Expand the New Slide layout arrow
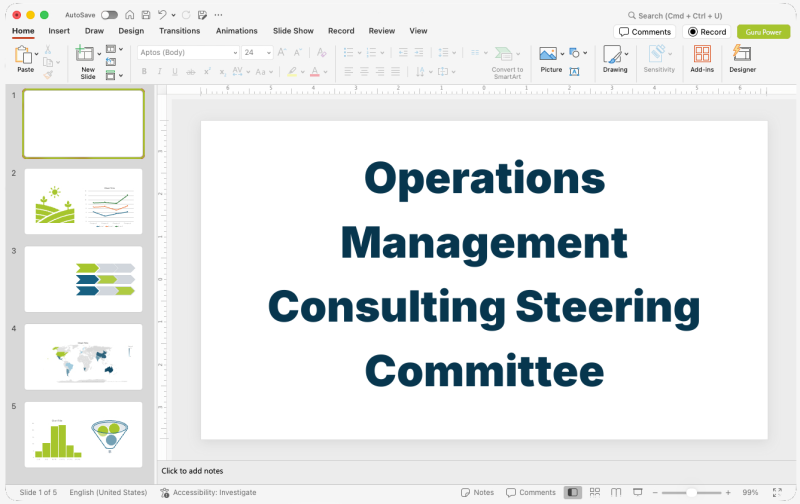This screenshot has height=504, width=800. tap(99, 54)
